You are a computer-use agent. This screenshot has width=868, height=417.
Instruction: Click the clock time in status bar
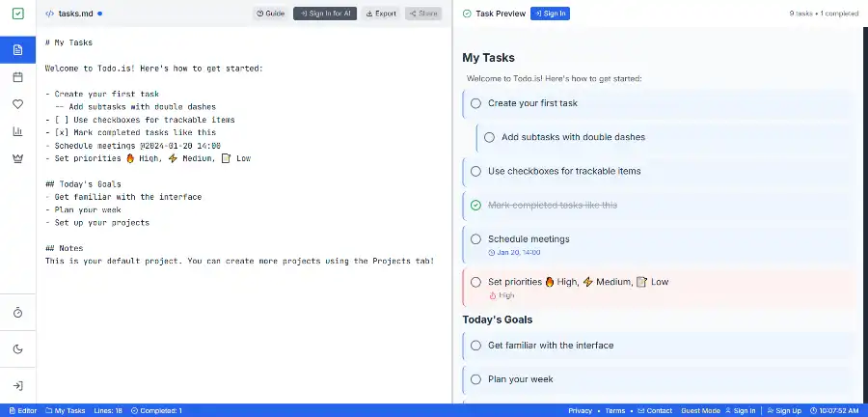tap(834, 411)
